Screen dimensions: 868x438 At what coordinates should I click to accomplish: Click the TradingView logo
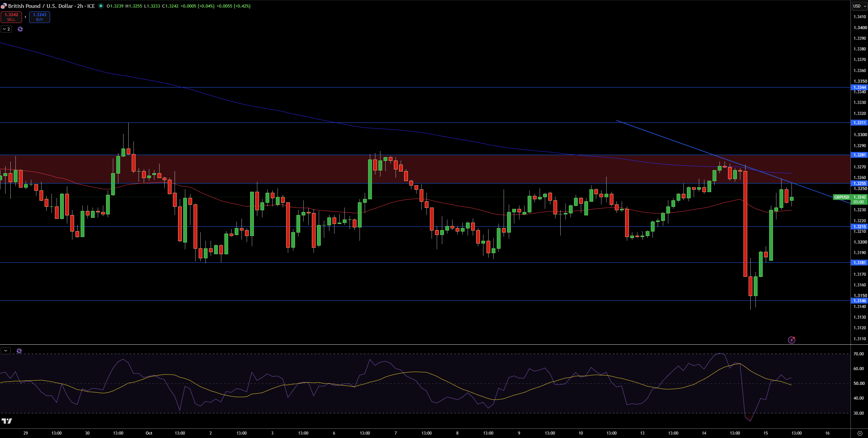coord(7,421)
